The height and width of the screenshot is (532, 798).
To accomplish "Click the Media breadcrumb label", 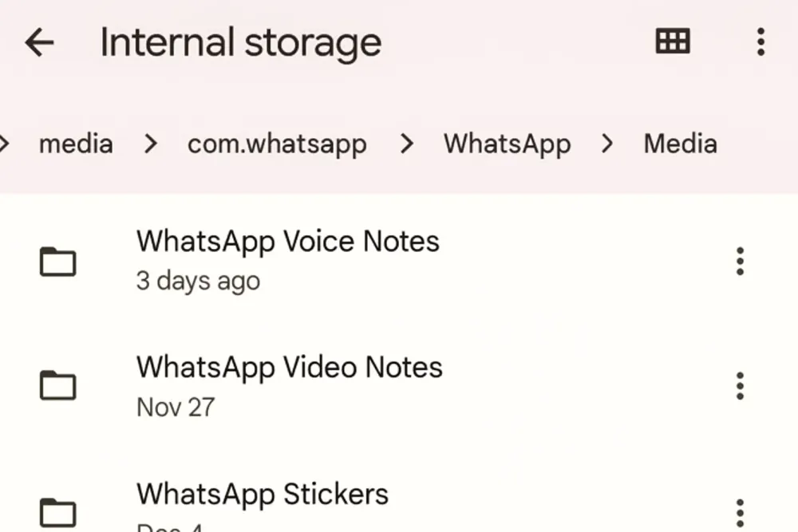I will tap(680, 144).
